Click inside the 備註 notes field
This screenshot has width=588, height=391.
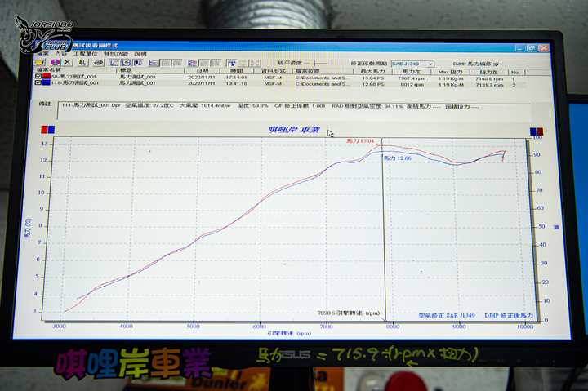(x=294, y=111)
